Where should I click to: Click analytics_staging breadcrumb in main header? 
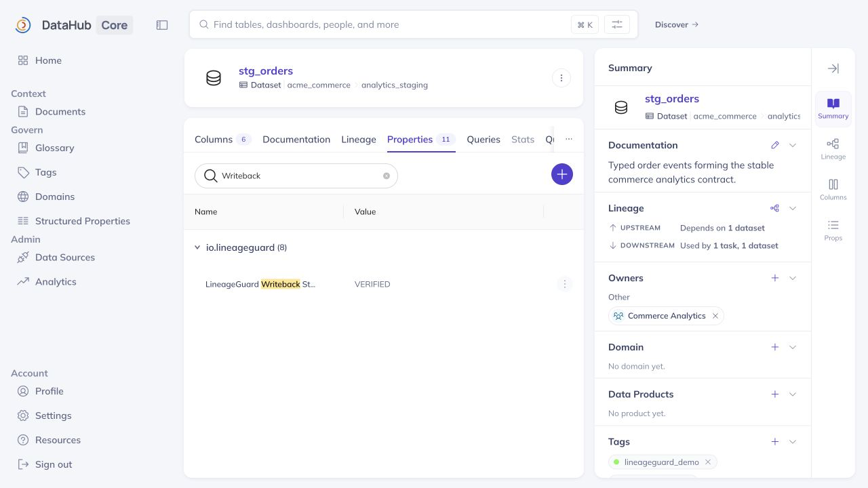395,85
